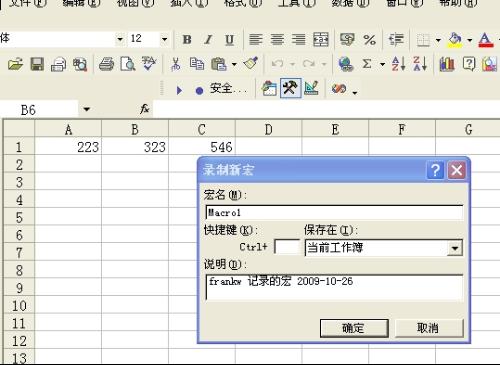Toggle Italic formatting
Screen dimensions: 500x365
(208, 40)
